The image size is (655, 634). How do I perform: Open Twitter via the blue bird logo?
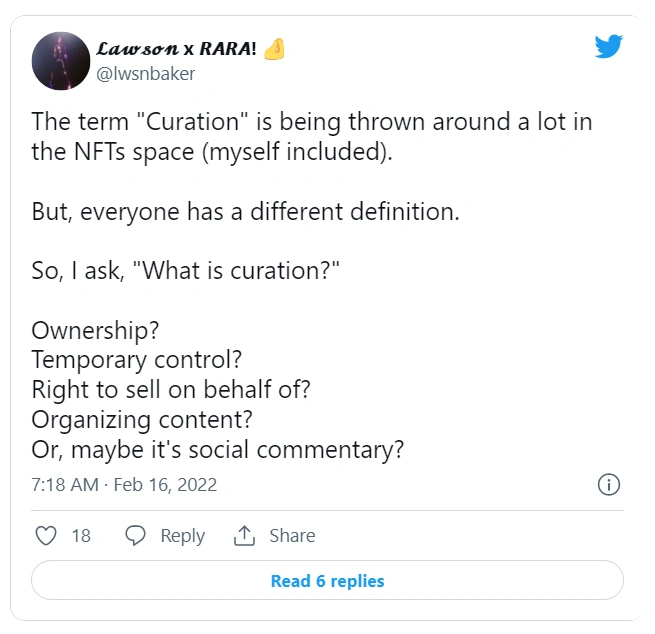coord(609,46)
